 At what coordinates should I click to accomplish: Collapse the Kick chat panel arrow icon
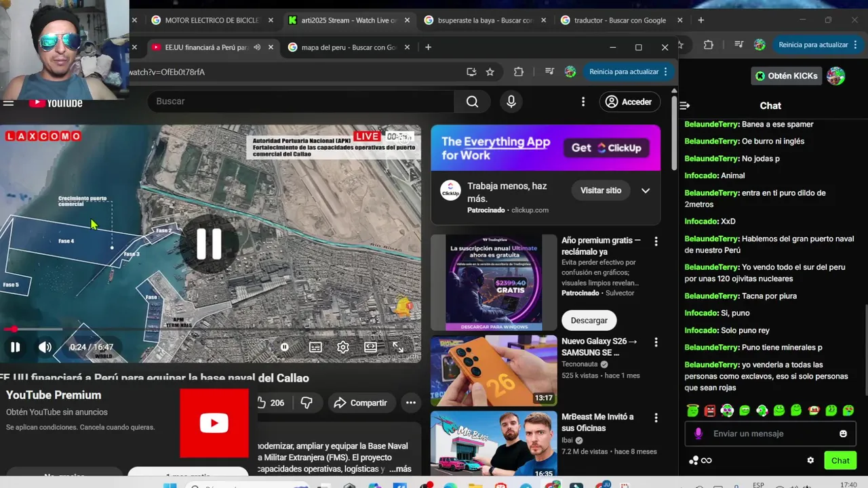click(x=685, y=106)
